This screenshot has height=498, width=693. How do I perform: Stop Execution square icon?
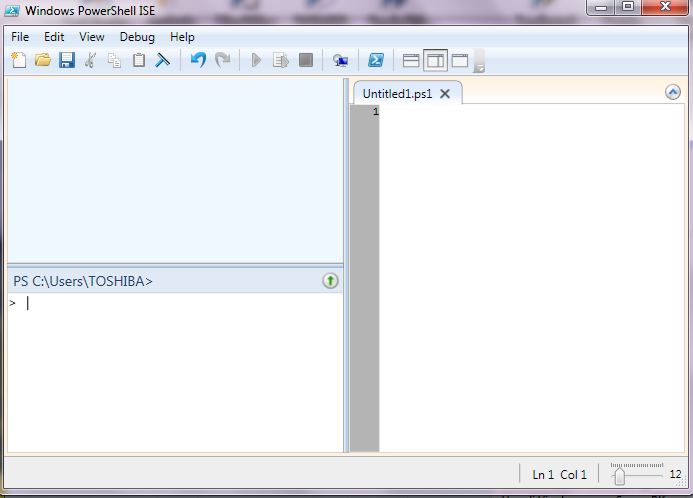click(x=306, y=60)
